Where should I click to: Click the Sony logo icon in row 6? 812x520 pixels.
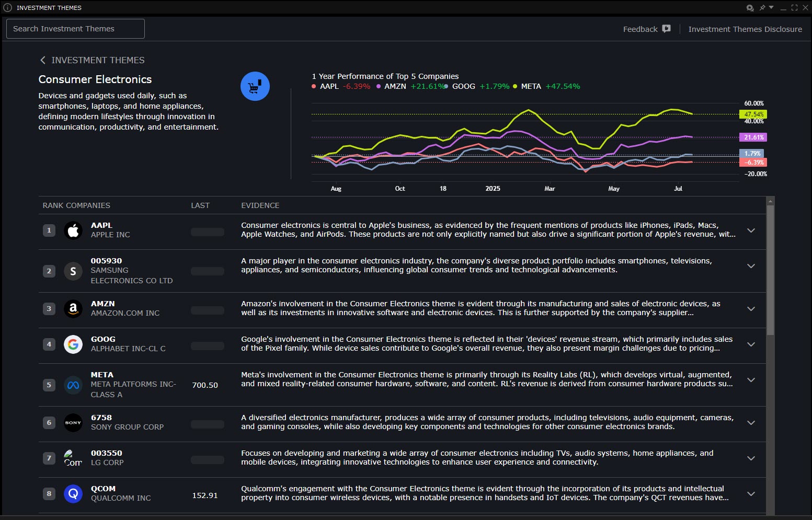[73, 422]
